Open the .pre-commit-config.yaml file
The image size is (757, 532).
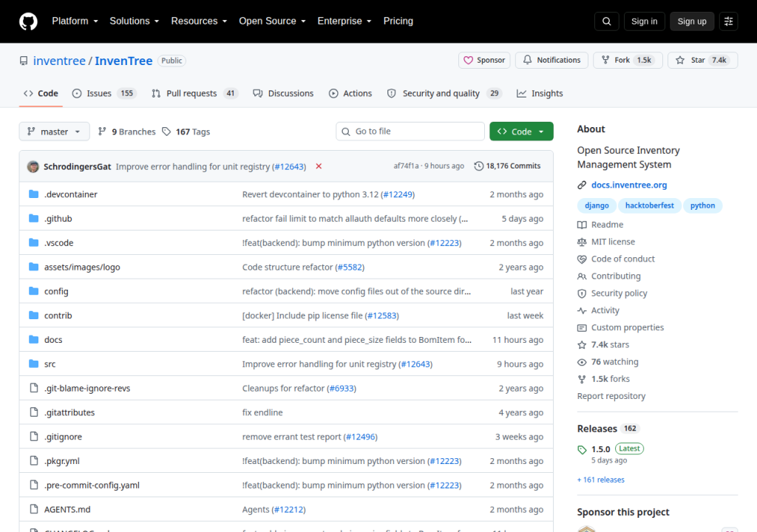click(x=92, y=485)
